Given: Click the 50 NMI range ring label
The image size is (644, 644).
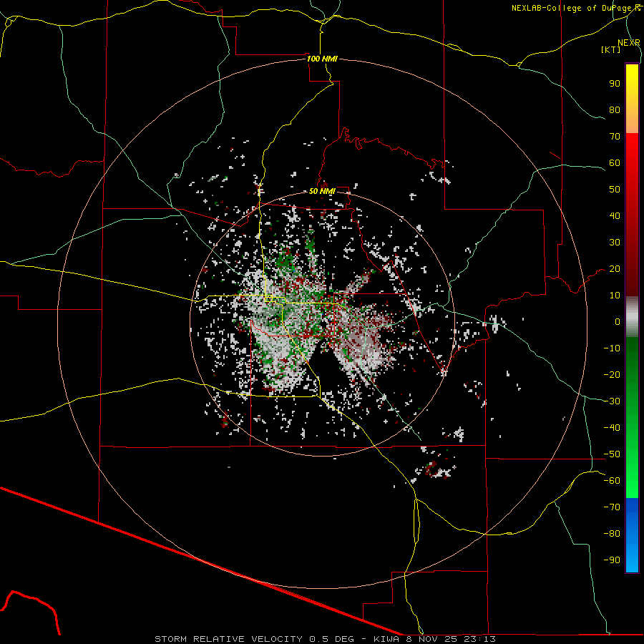Looking at the screenshot, I should [322, 191].
